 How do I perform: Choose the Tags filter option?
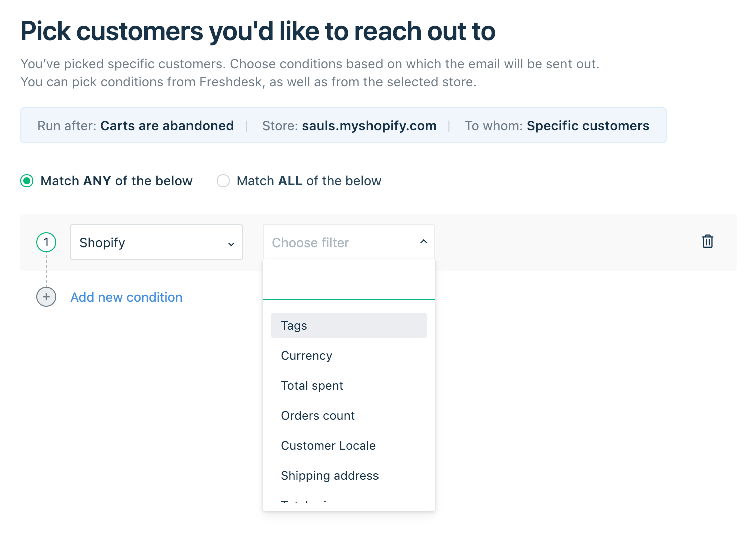point(349,325)
